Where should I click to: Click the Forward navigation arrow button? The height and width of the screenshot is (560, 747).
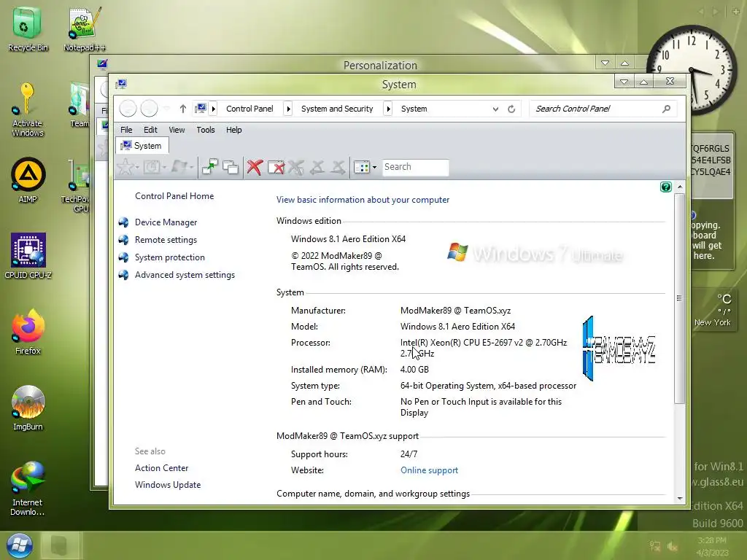click(149, 109)
